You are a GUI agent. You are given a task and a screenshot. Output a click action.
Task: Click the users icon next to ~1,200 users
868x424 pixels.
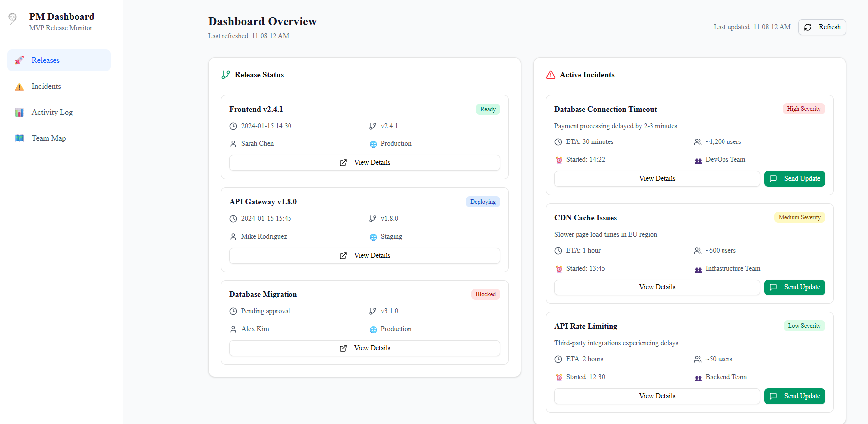tap(698, 142)
